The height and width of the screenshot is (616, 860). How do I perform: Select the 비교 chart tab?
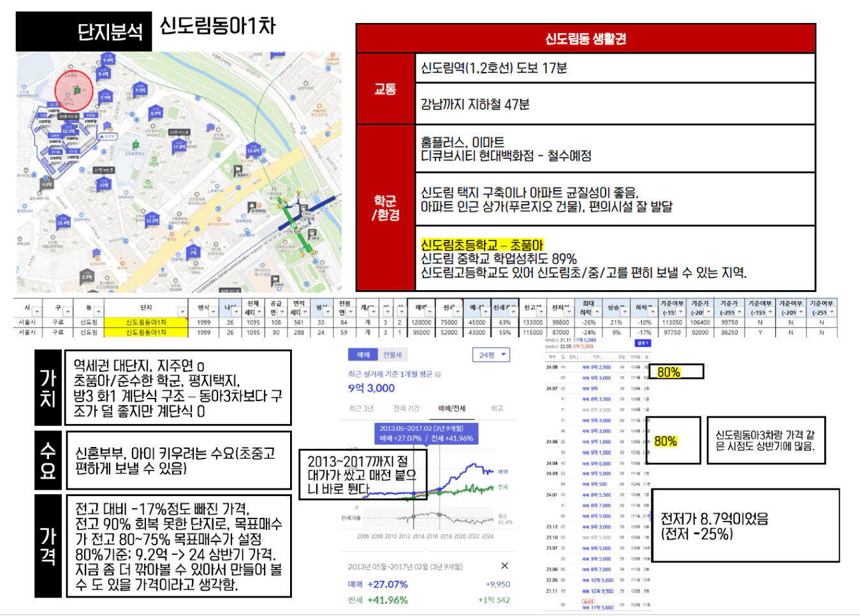tap(497, 408)
